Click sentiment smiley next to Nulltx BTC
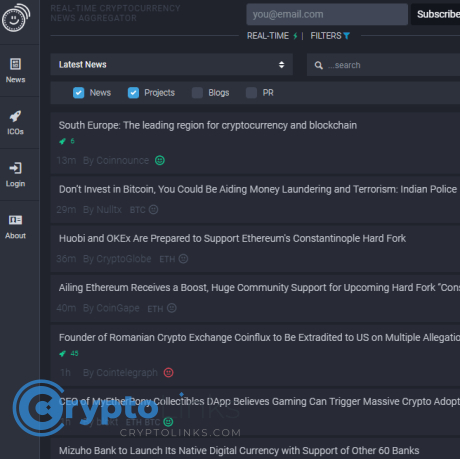Image resolution: width=460 pixels, height=459 pixels. [x=153, y=209]
